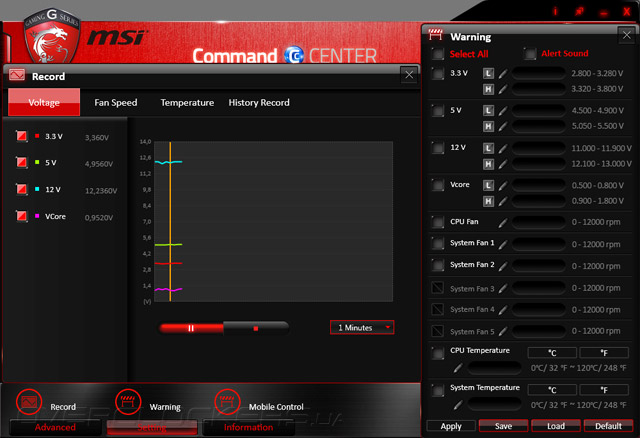Check the System Fan 1 warning box

[438, 244]
